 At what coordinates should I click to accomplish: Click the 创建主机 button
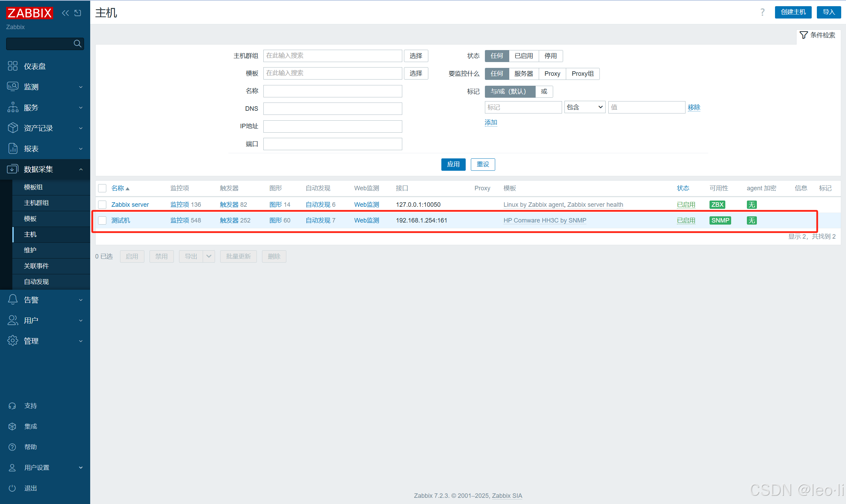click(x=793, y=12)
